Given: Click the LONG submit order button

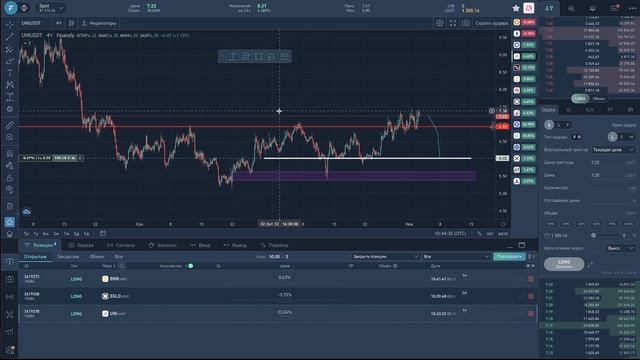Looking at the screenshot, I should click(564, 264).
